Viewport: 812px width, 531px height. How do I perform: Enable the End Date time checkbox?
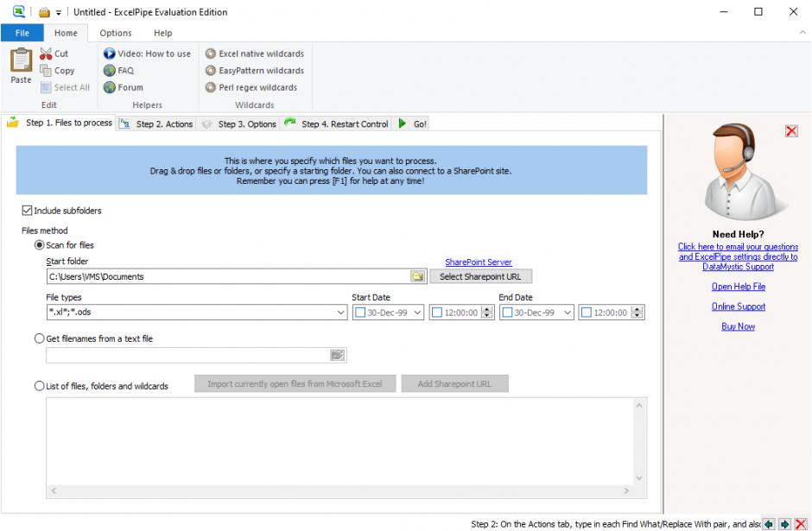point(587,313)
